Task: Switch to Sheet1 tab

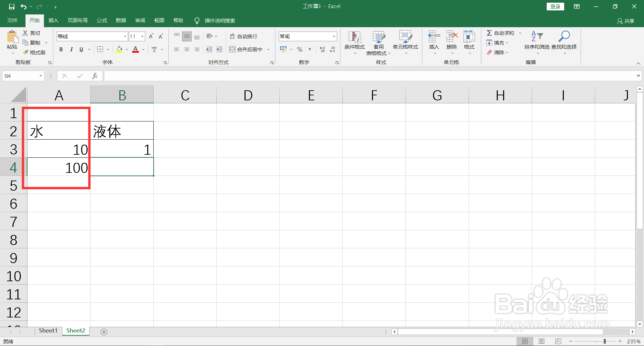Action: point(48,331)
